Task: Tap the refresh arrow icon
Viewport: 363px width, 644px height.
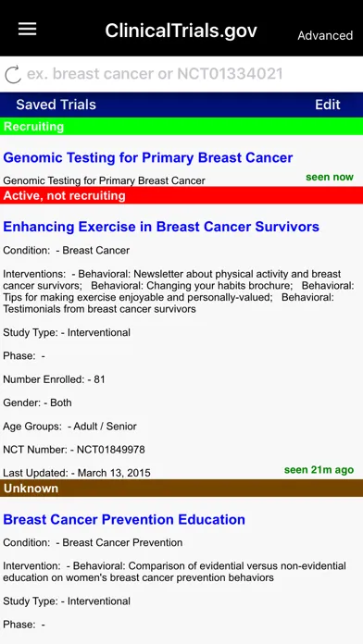Action: tap(13, 74)
